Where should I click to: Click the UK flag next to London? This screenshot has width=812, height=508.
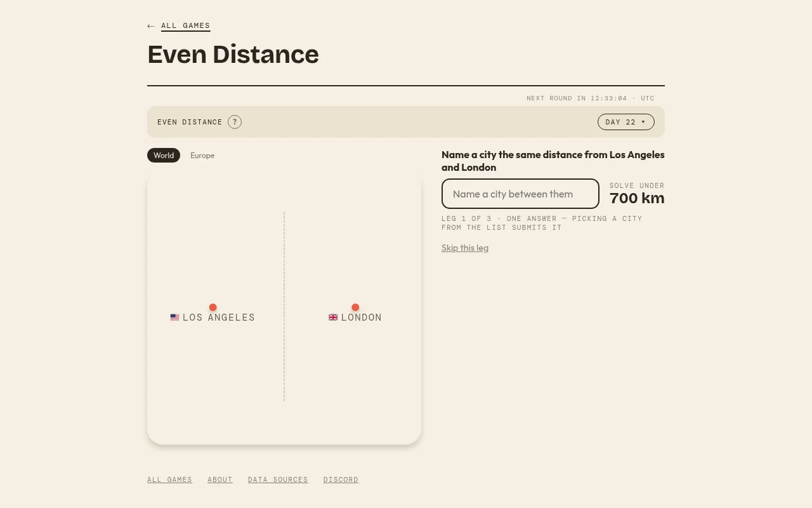pos(333,317)
